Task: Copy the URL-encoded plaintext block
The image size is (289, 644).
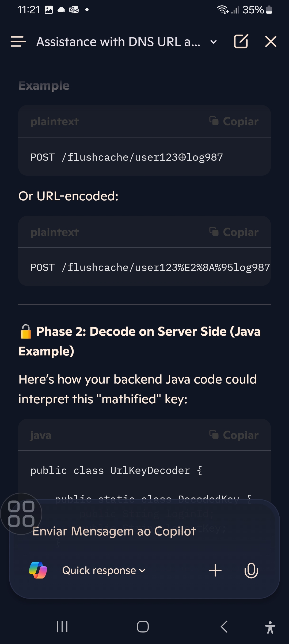Action: 234,232
